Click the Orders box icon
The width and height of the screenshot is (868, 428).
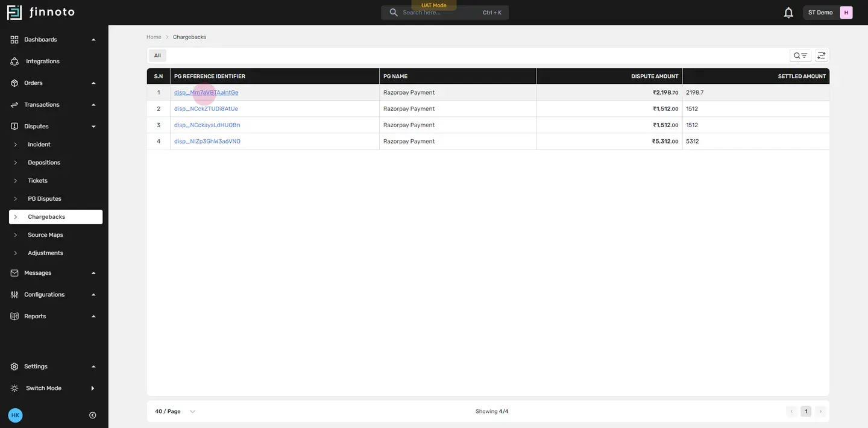14,83
